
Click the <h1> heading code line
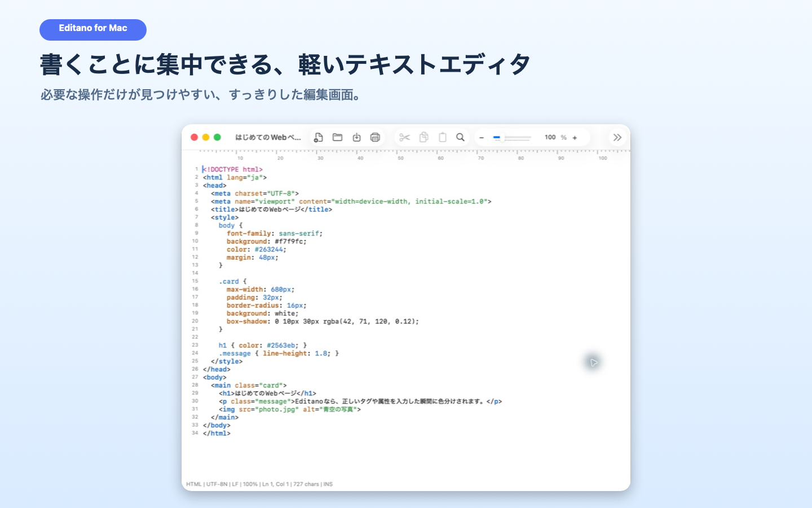[268, 393]
